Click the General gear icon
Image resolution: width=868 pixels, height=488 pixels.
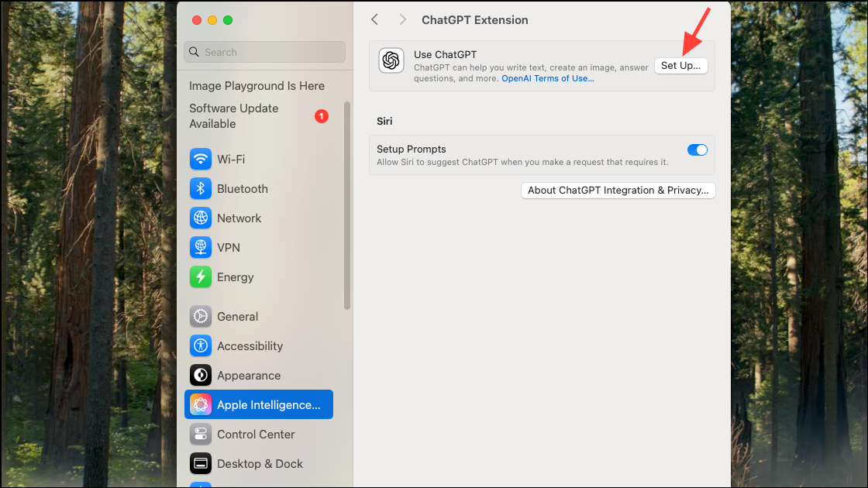coord(201,317)
